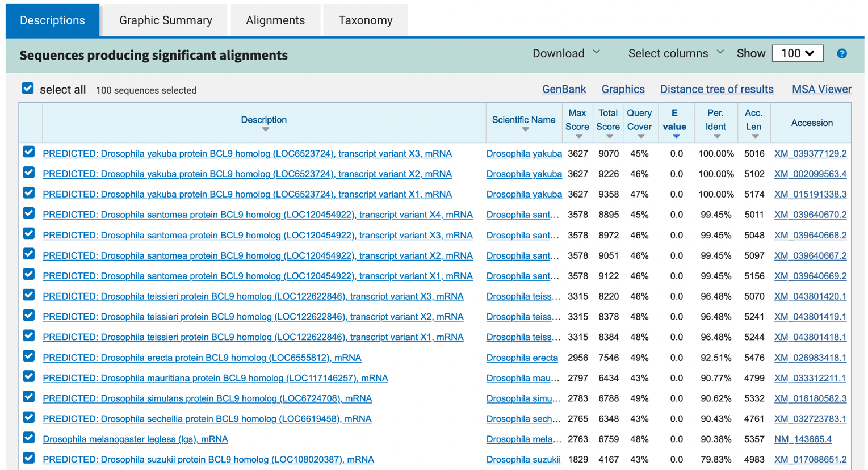This screenshot has height=470, width=868.
Task: Open santomea transcript variant X1 description
Action: [258, 276]
